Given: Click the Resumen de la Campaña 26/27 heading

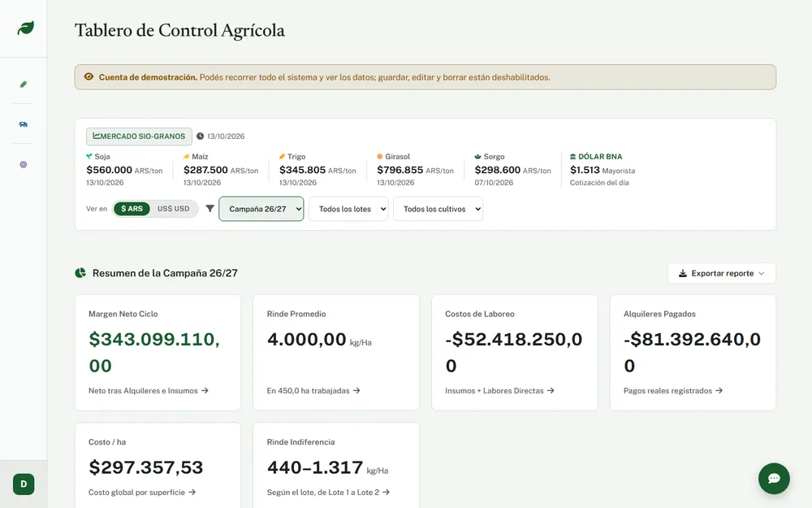Looking at the screenshot, I should click(165, 272).
